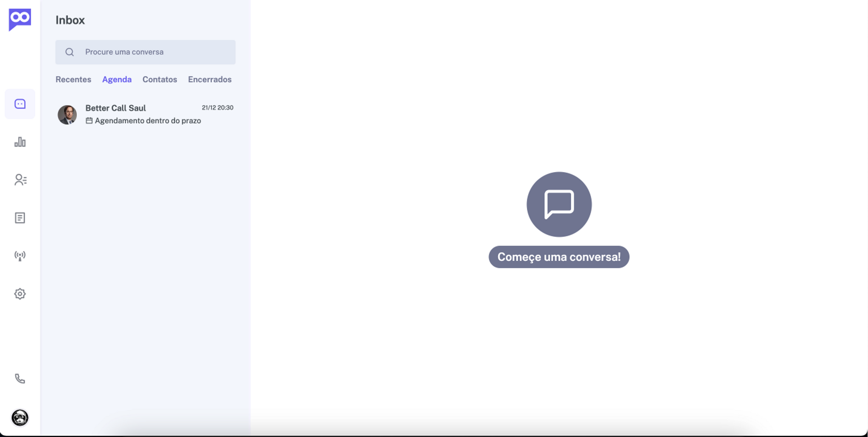
Task: Focus the 'Procure uma conversa' search field
Action: (x=145, y=52)
